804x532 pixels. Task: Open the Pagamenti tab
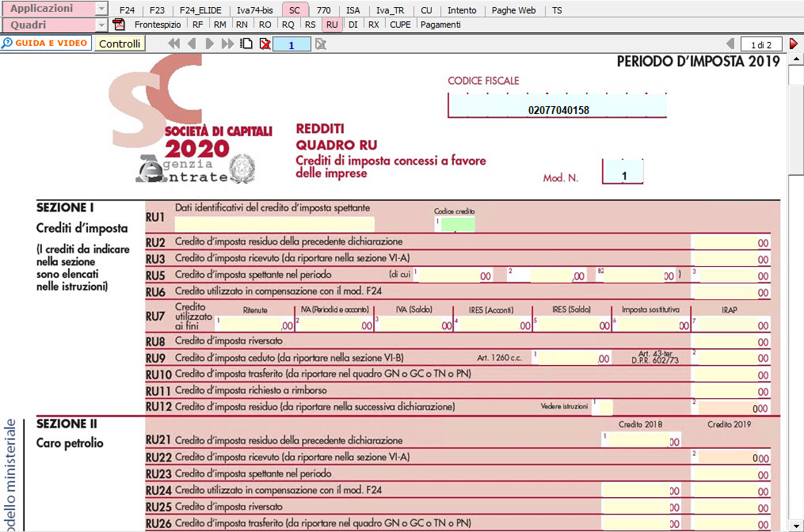pos(440,25)
